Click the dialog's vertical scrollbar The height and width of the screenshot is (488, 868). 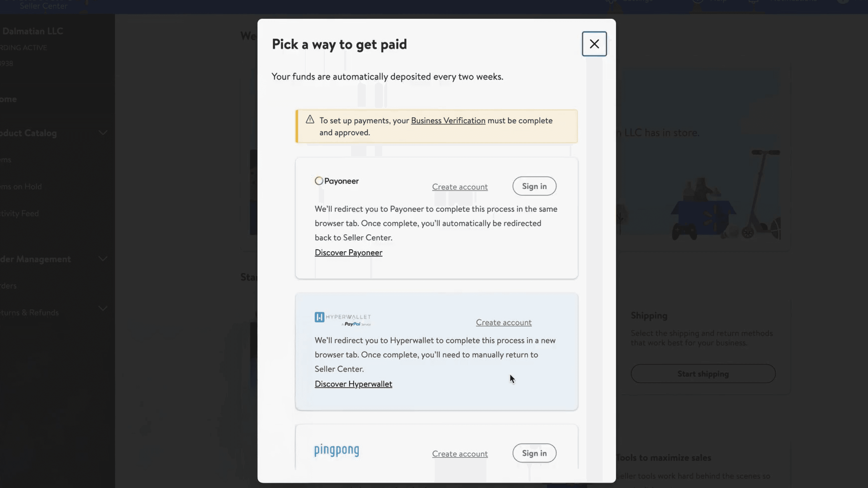[x=594, y=236]
